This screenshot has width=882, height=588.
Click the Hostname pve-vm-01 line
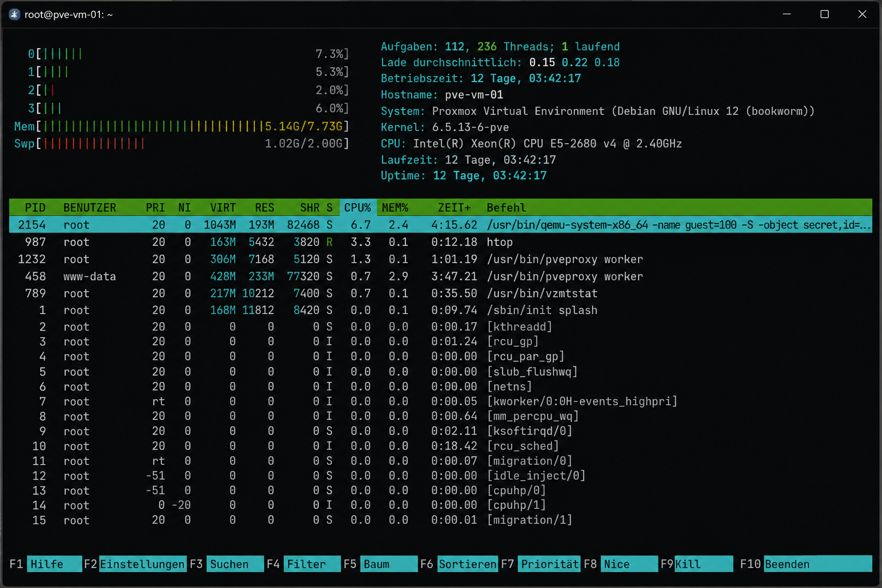click(442, 94)
